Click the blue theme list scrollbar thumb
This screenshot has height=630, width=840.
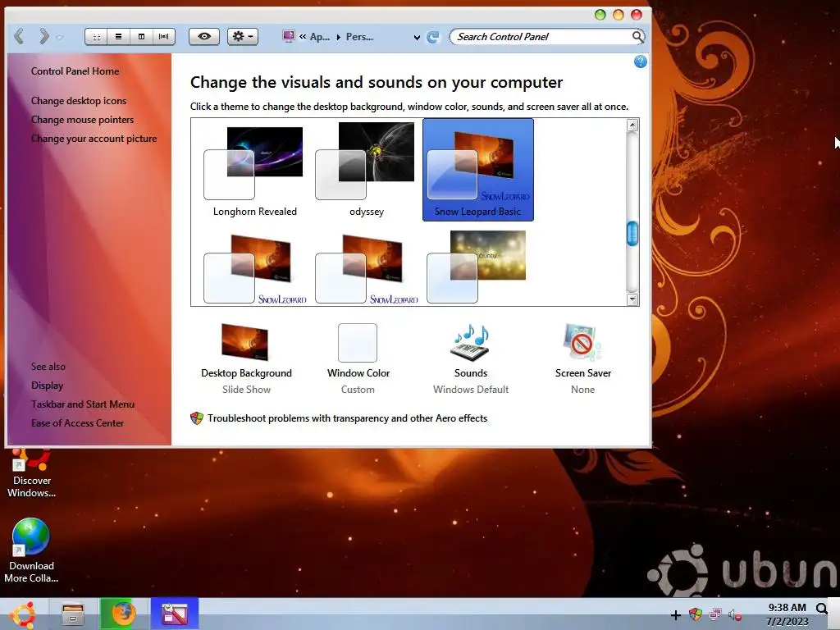632,234
